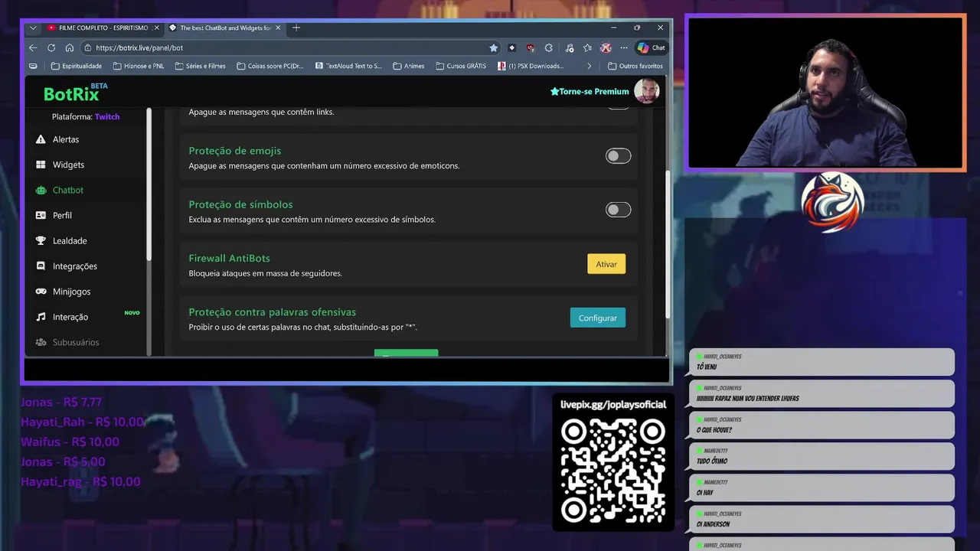This screenshot has height=551, width=980.
Task: Click the Interação music note icon
Action: [41, 317]
